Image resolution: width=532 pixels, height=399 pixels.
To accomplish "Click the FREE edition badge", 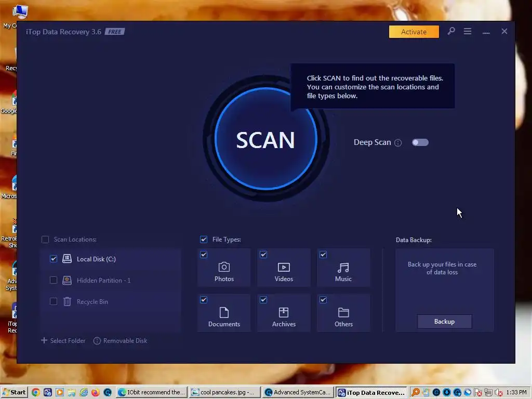I will [115, 32].
